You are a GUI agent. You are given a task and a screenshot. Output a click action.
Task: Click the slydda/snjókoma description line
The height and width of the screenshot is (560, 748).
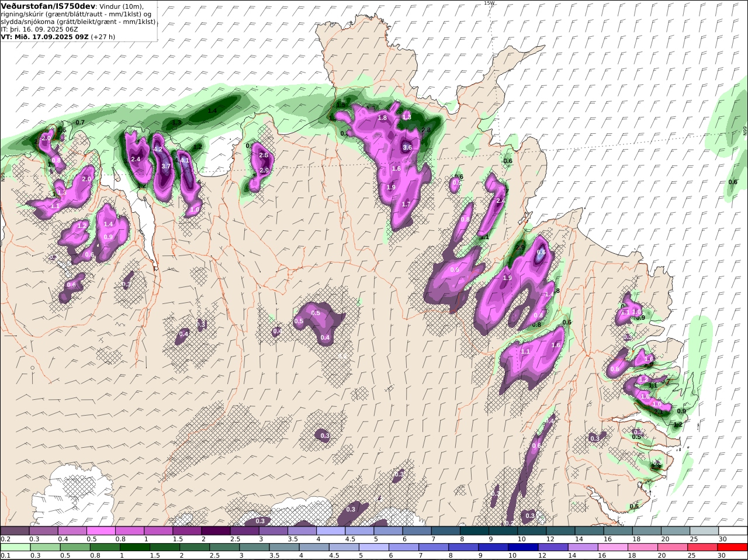[x=78, y=21]
